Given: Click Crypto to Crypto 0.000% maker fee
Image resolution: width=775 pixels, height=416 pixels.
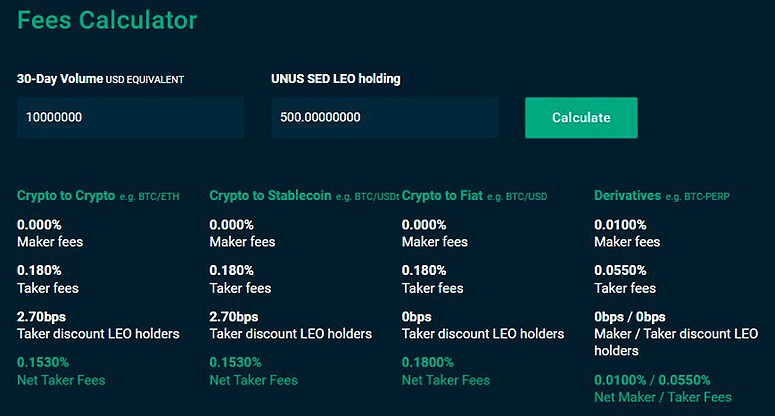Looking at the screenshot, I should [39, 225].
